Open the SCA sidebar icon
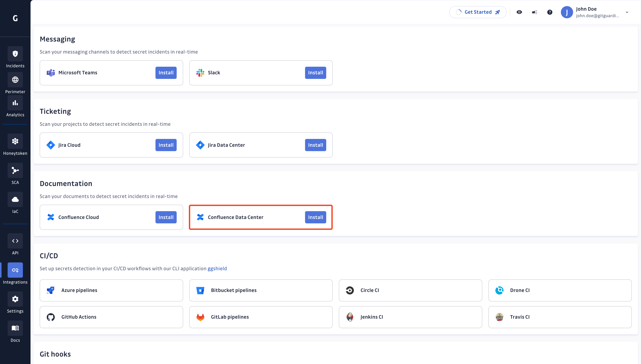Screen dimensions: 641x364 [15, 171]
